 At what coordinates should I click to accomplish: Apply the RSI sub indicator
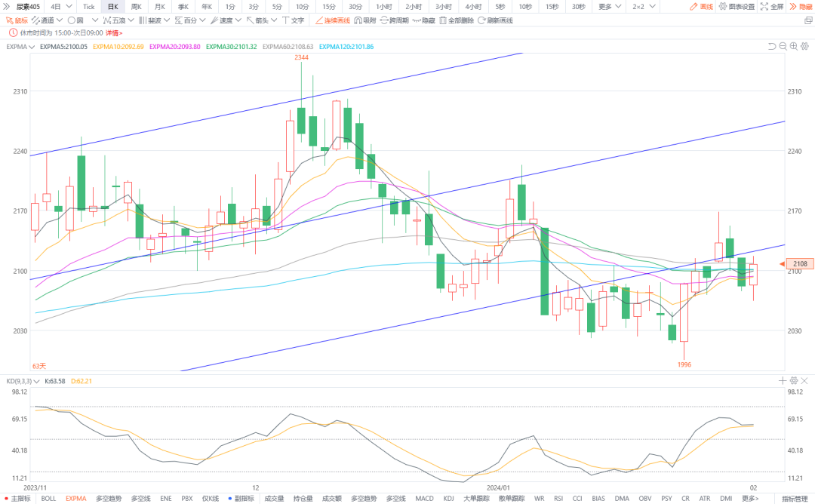tap(558, 498)
